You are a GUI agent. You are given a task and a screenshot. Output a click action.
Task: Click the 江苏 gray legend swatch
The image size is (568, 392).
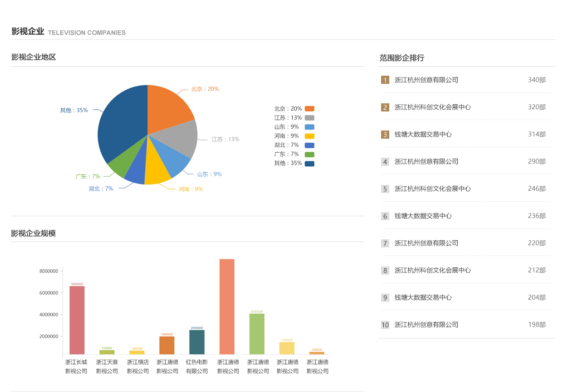point(309,118)
